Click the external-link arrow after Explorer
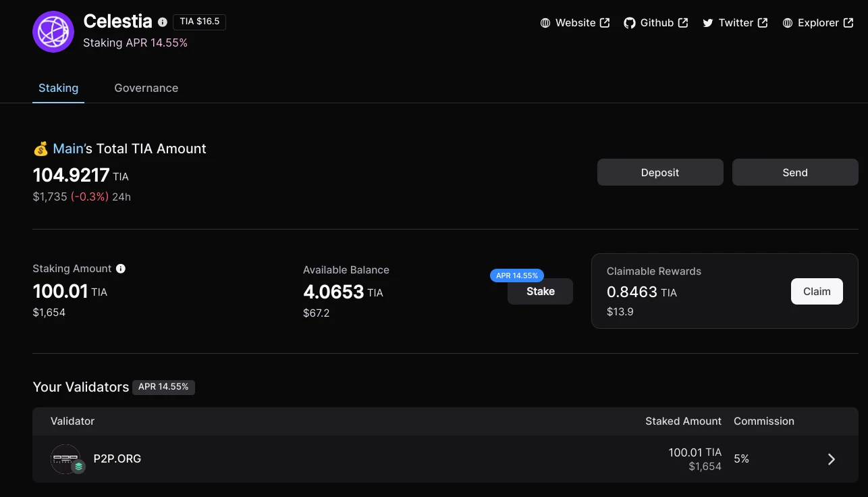This screenshot has width=868, height=497. (848, 23)
